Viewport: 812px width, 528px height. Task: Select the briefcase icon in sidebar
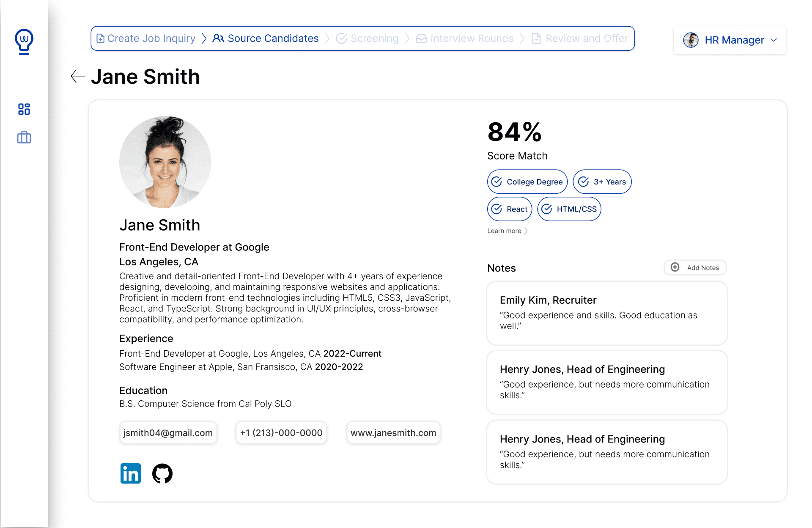click(24, 137)
